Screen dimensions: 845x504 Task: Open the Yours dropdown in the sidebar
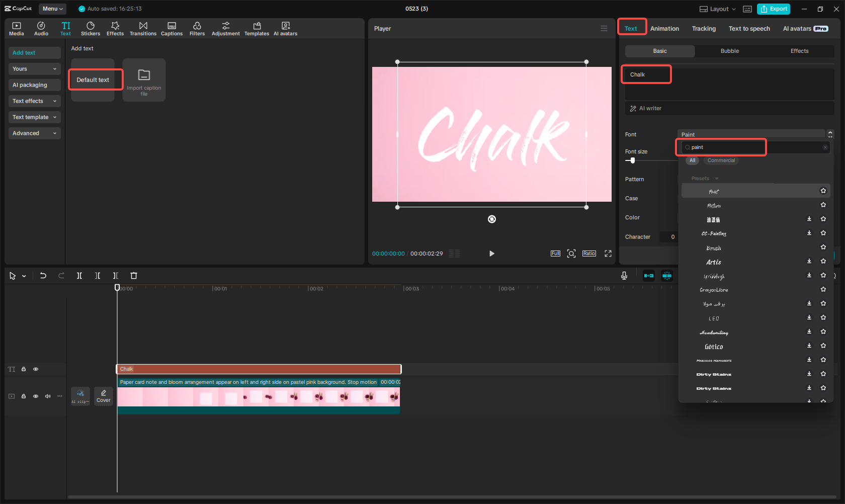click(x=34, y=68)
